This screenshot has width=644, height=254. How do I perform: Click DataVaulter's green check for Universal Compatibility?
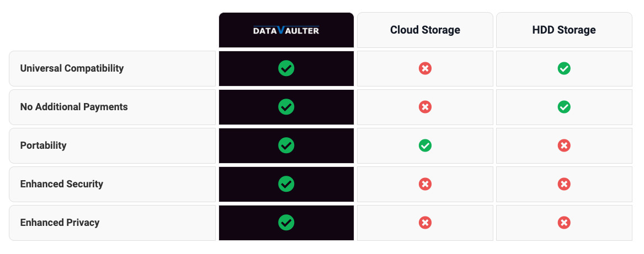[x=286, y=68]
